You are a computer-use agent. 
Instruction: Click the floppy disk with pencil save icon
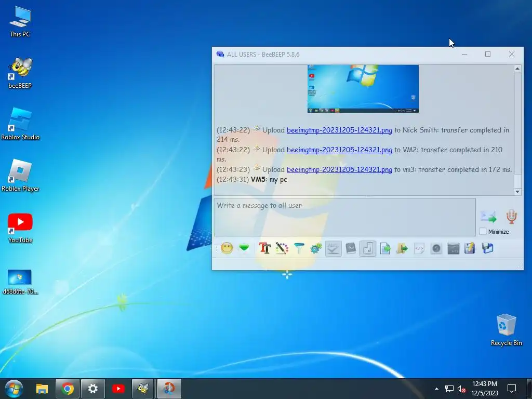click(x=470, y=248)
